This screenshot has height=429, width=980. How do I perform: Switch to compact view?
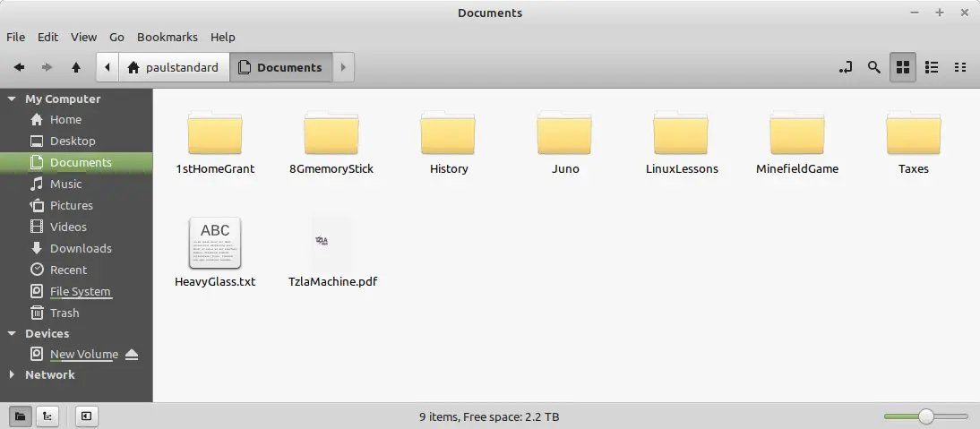pyautogui.click(x=960, y=67)
